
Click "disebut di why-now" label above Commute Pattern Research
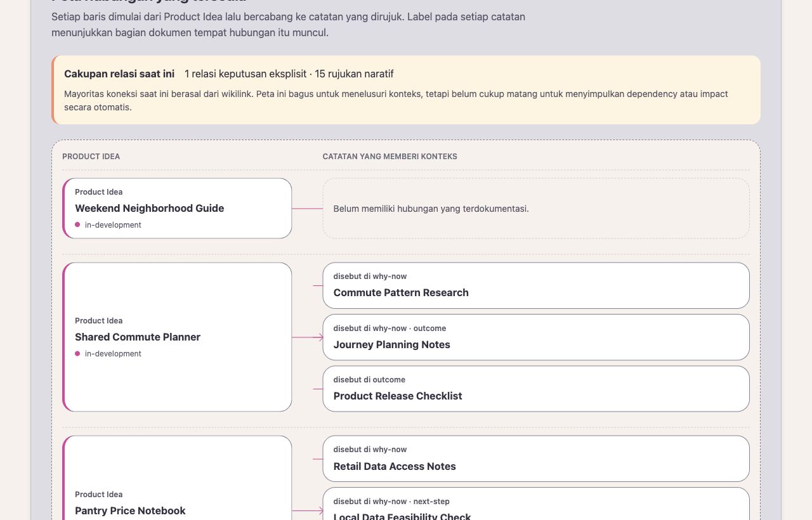370,276
